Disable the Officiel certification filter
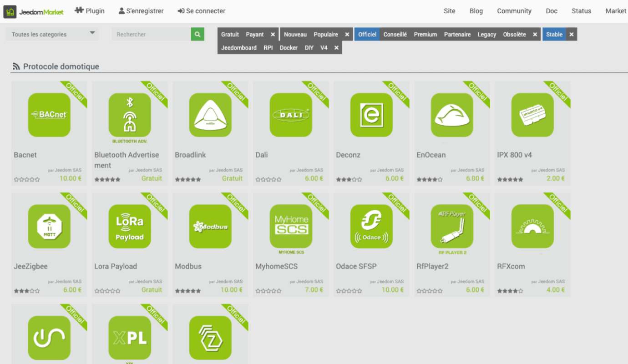 (367, 35)
